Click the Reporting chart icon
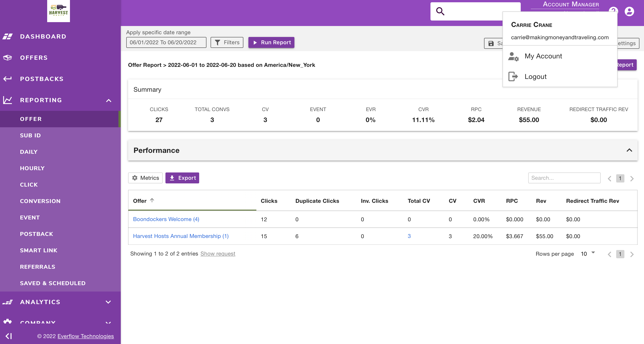This screenshot has width=644, height=344. pos(8,100)
